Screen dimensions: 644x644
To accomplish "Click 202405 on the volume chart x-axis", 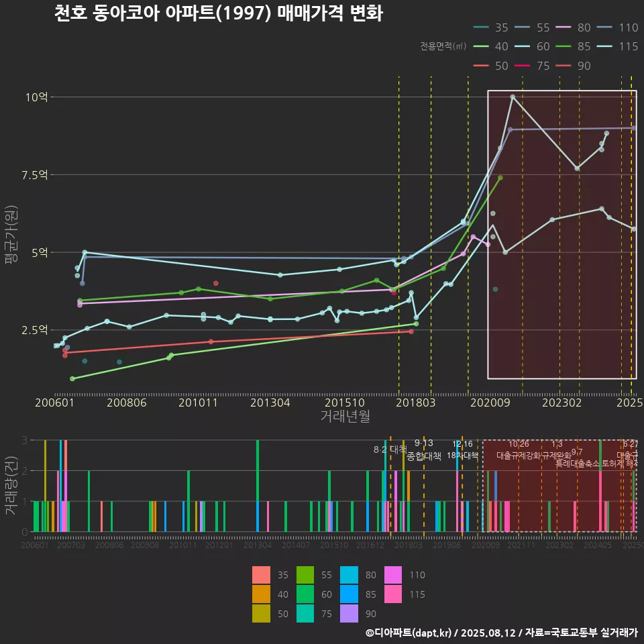I will point(598,545).
